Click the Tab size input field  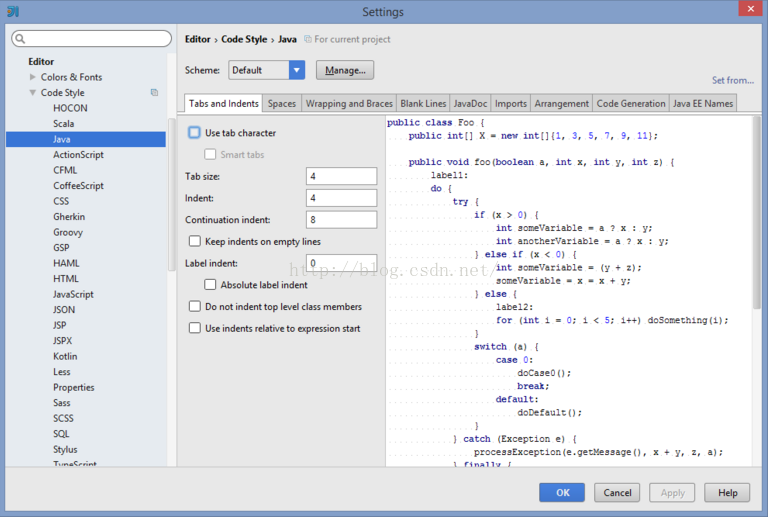[341, 176]
